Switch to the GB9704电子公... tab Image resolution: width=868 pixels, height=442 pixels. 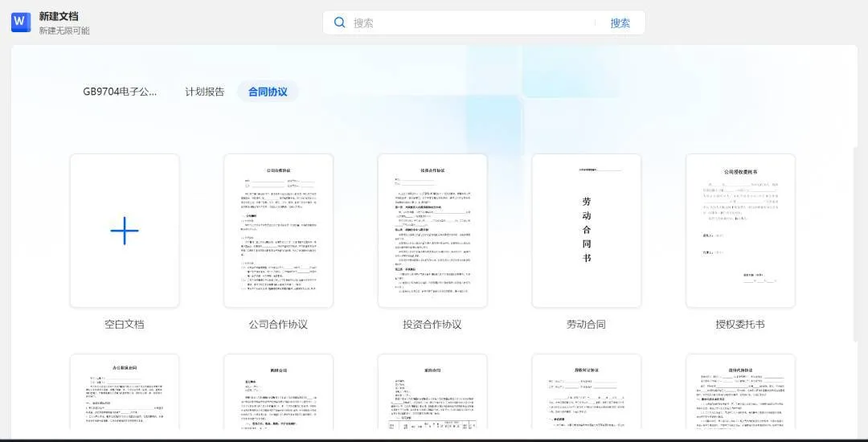click(x=120, y=92)
